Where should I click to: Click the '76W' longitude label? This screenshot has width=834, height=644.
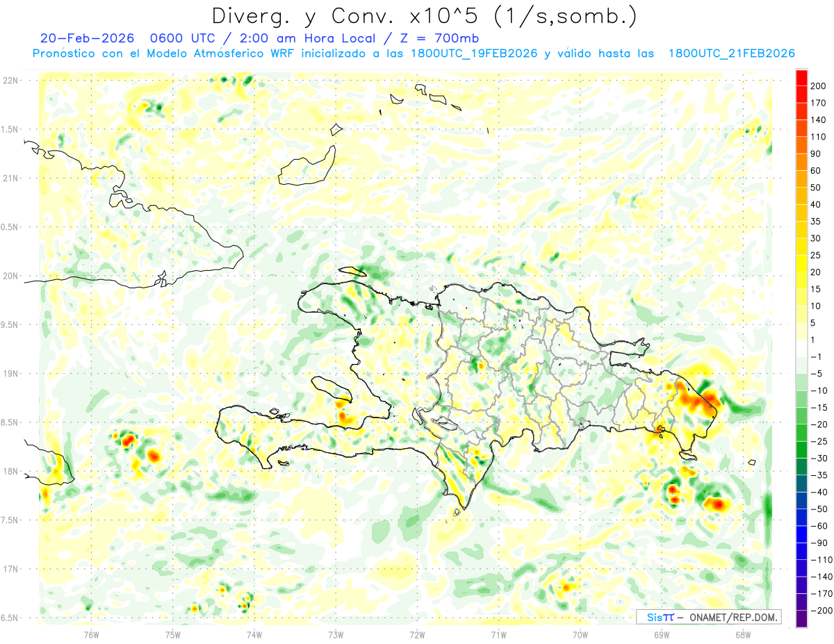pyautogui.click(x=92, y=634)
